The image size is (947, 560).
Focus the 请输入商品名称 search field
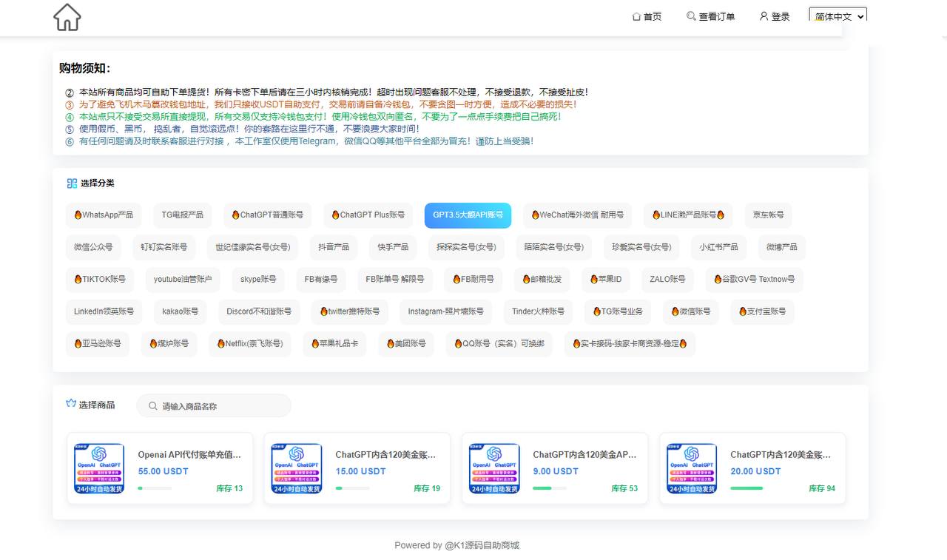click(222, 406)
